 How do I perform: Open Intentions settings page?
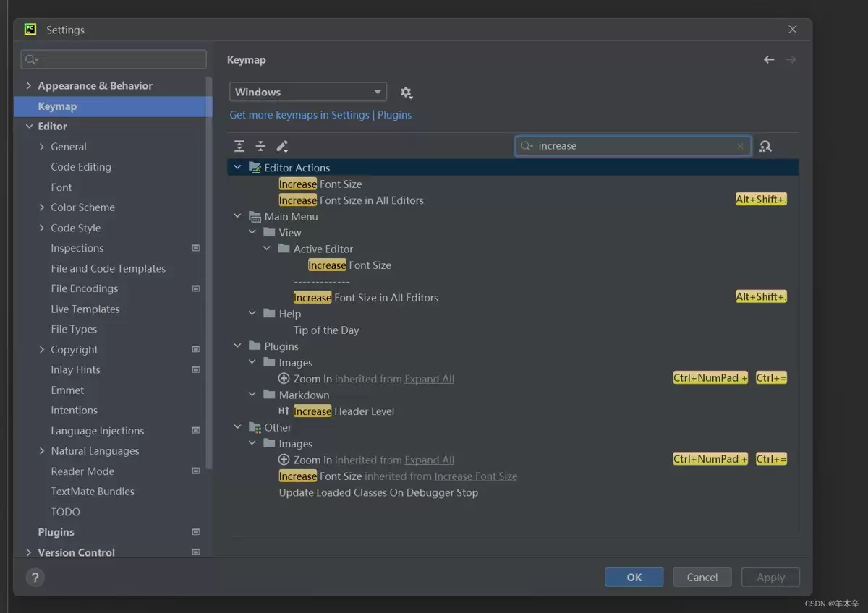click(74, 410)
